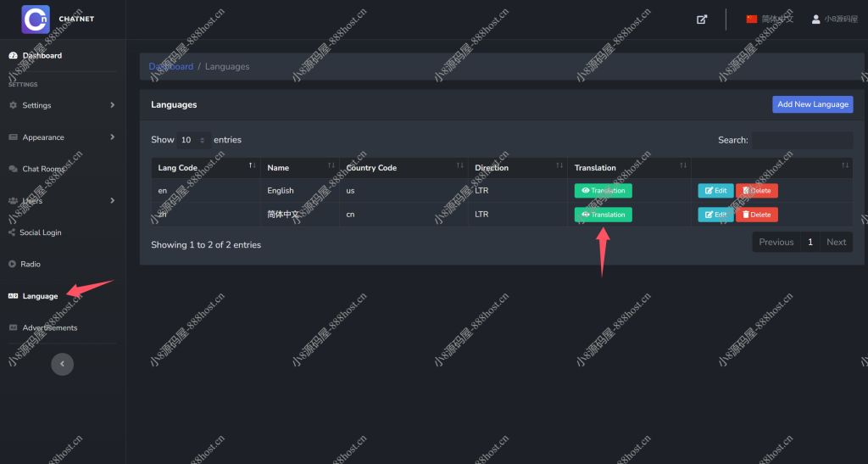The height and width of the screenshot is (464, 868).
Task: Delete the 简体中文 language row
Action: click(x=757, y=215)
